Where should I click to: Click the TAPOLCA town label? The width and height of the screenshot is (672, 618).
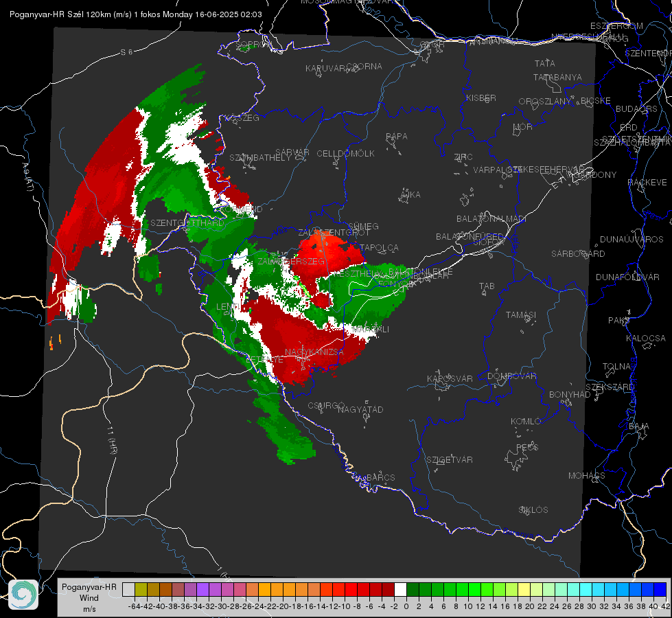(379, 247)
